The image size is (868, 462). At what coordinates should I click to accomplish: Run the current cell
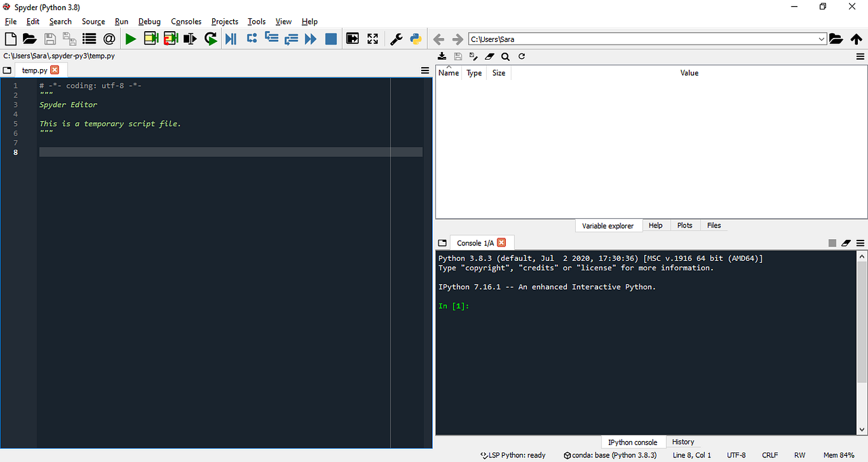coord(151,39)
